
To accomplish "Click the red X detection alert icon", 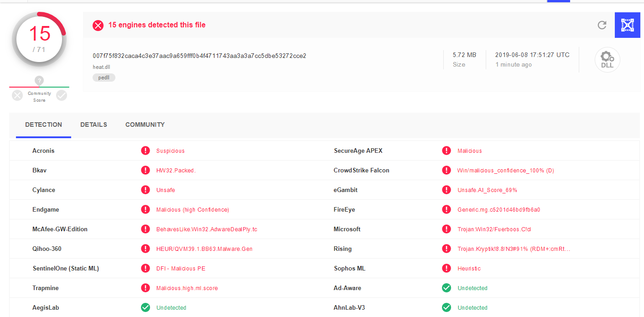I will (x=98, y=25).
